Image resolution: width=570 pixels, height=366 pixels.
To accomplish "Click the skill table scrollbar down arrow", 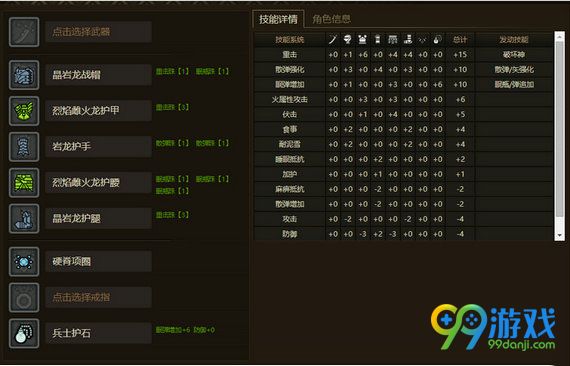I will click(x=559, y=236).
